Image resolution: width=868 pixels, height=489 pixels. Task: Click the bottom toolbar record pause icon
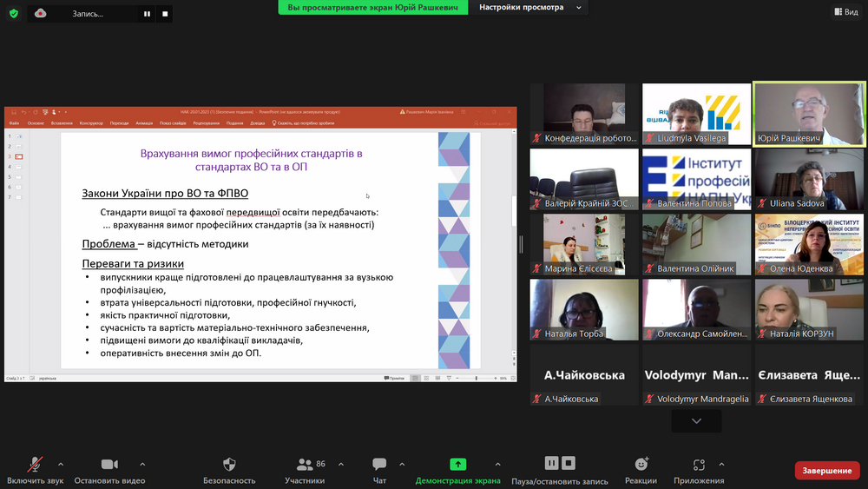(x=551, y=463)
